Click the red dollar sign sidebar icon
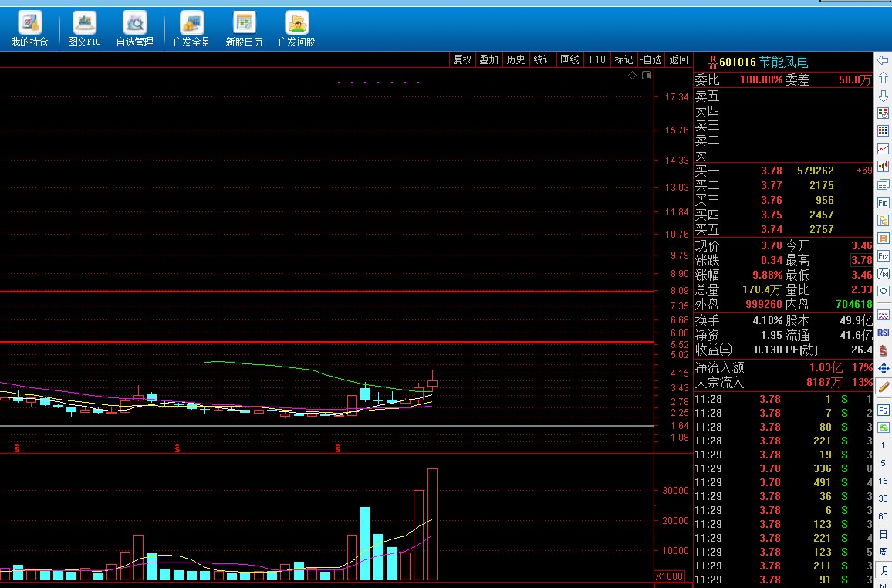The image size is (892, 588). [883, 350]
